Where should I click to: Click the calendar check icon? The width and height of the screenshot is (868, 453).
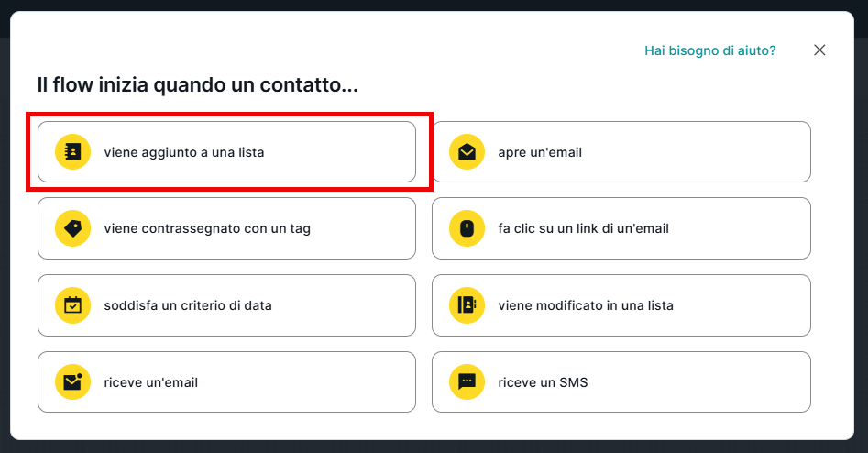[x=72, y=305]
